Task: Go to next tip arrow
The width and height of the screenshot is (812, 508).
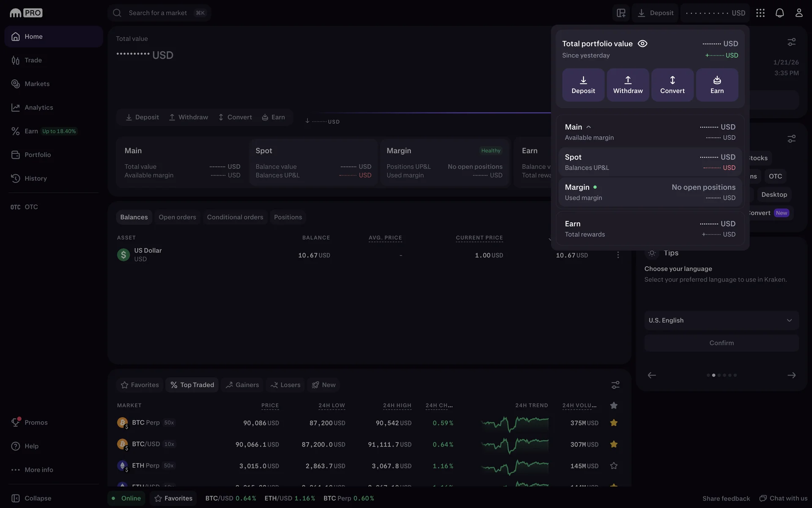Action: tap(791, 375)
